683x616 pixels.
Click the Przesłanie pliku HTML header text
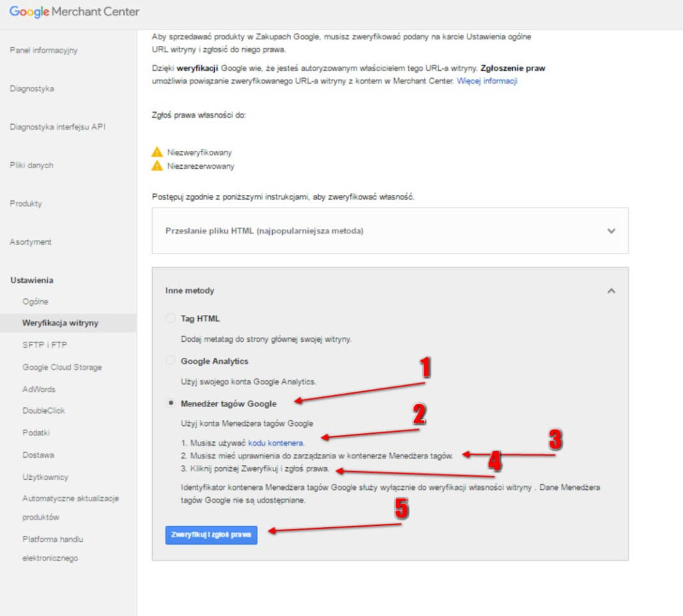[264, 231]
